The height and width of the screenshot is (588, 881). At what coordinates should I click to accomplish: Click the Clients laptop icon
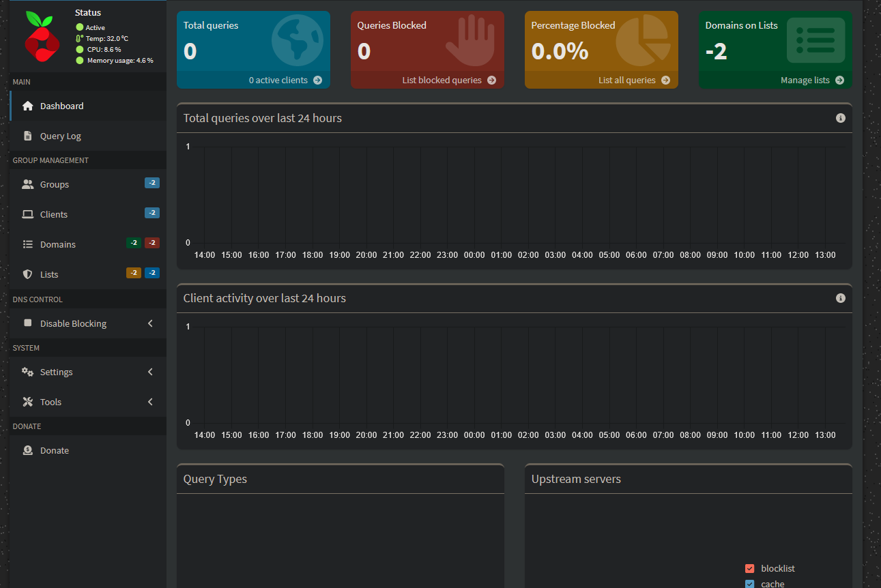click(x=28, y=214)
